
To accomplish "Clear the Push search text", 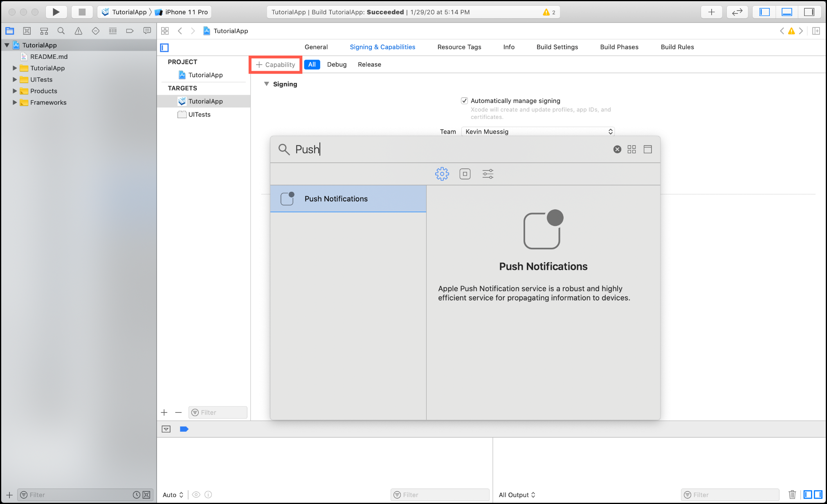I will tap(617, 150).
